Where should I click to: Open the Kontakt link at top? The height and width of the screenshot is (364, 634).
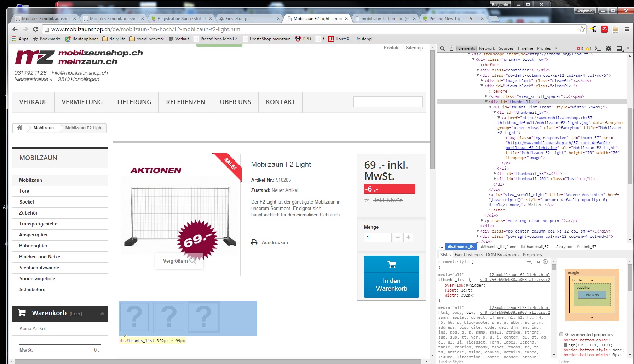coord(392,48)
